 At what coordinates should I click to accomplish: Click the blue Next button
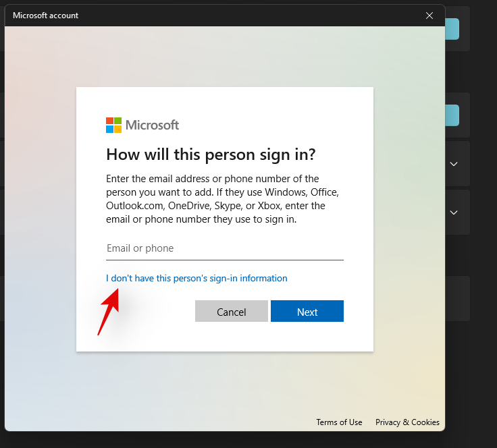pyautogui.click(x=307, y=312)
